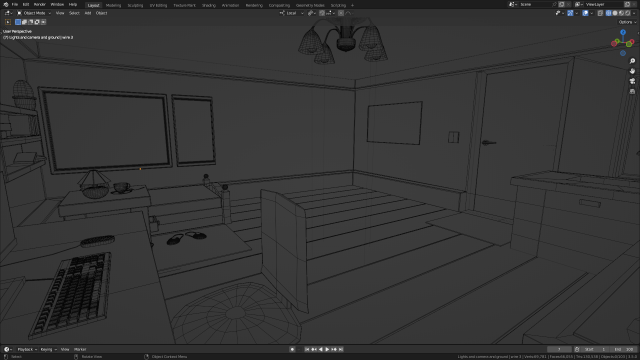Add a new workspace with plus button
The image size is (640, 360).
[x=352, y=5]
